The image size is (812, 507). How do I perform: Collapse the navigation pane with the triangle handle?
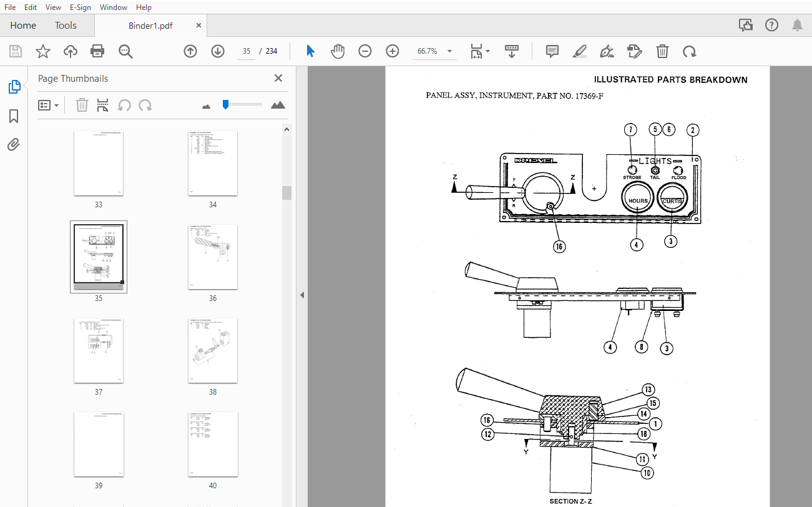click(302, 295)
